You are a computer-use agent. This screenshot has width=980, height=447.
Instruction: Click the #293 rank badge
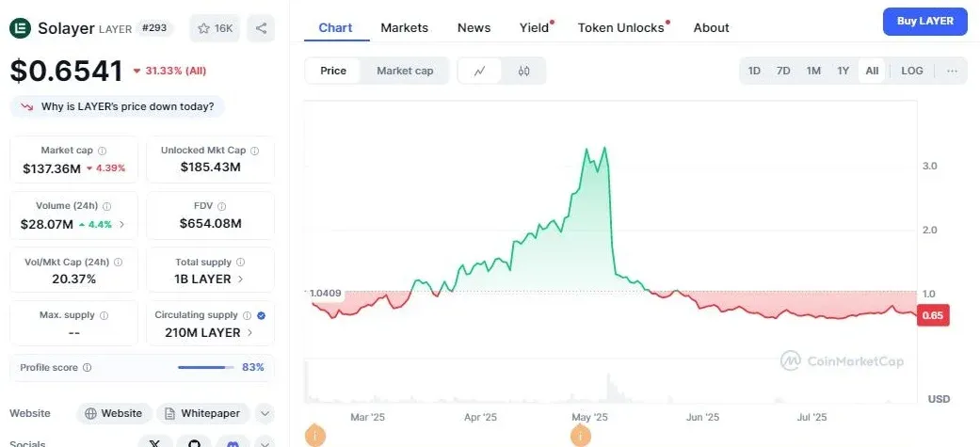pyautogui.click(x=154, y=28)
